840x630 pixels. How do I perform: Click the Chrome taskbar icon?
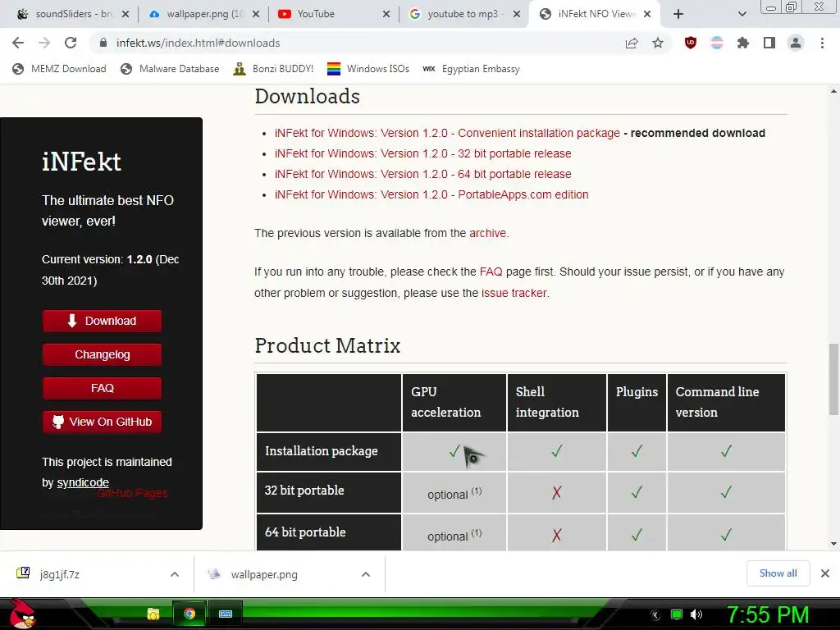coord(189,614)
